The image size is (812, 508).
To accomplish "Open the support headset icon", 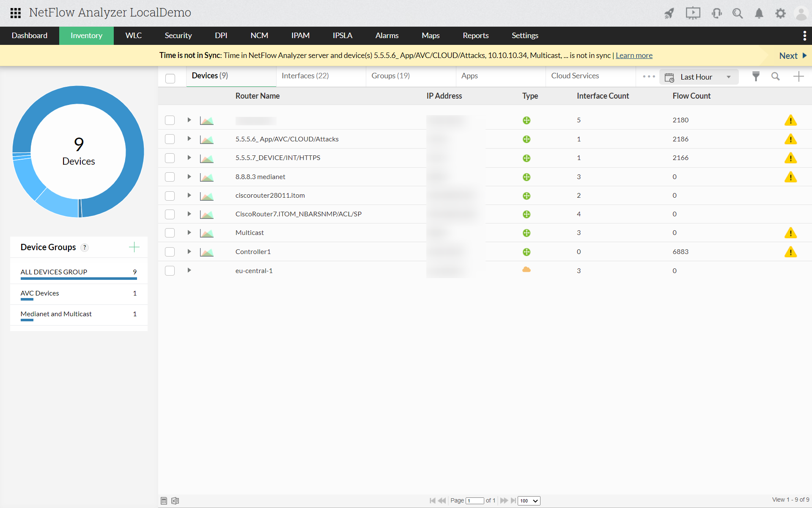I will point(716,13).
